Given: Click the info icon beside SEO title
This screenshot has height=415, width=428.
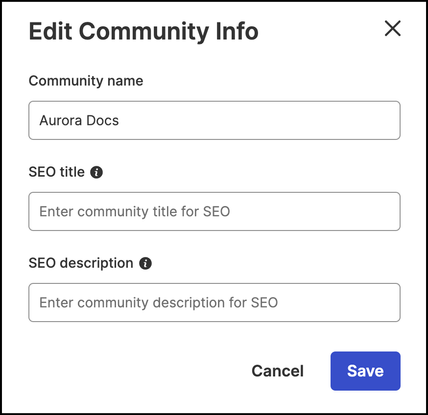Looking at the screenshot, I should [96, 172].
